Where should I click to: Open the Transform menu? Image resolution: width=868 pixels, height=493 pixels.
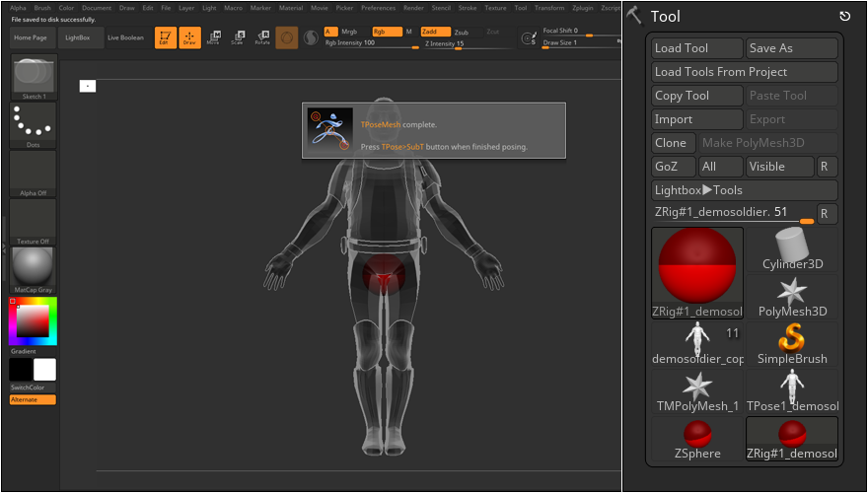click(x=549, y=8)
